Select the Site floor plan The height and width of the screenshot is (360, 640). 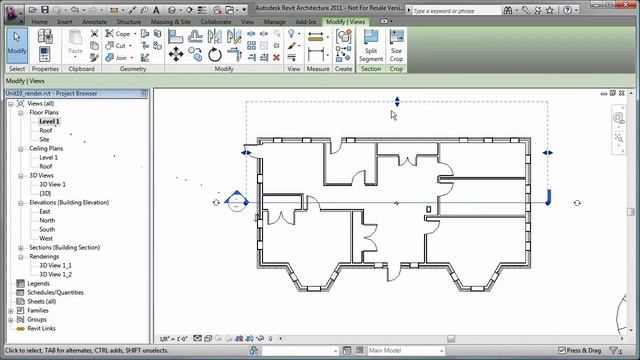click(44, 140)
